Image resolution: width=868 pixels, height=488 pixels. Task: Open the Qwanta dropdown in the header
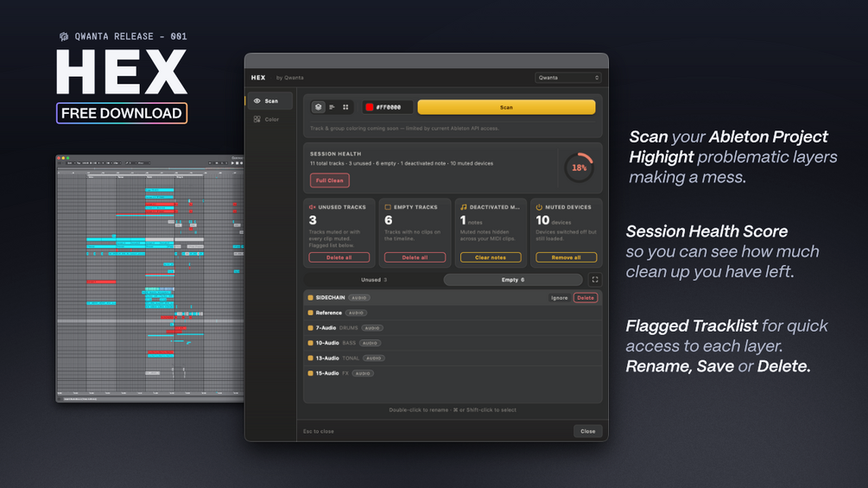(x=568, y=78)
